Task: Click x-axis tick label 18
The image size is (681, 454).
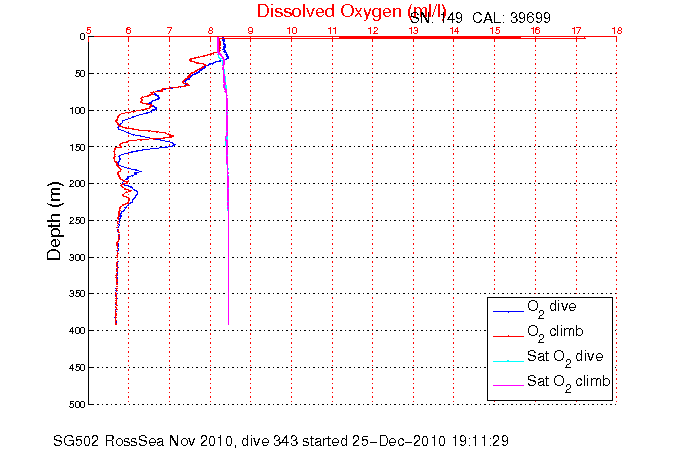Action: pos(617,30)
